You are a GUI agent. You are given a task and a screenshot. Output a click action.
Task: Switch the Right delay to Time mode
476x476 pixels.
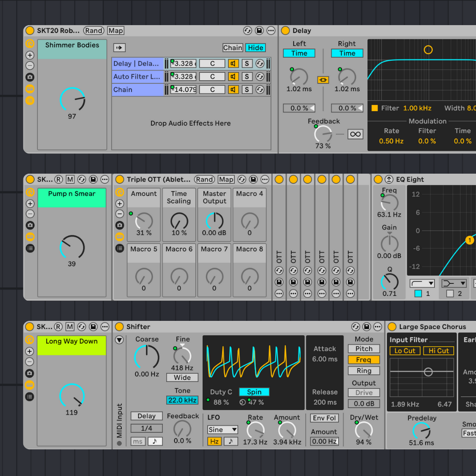tap(347, 53)
